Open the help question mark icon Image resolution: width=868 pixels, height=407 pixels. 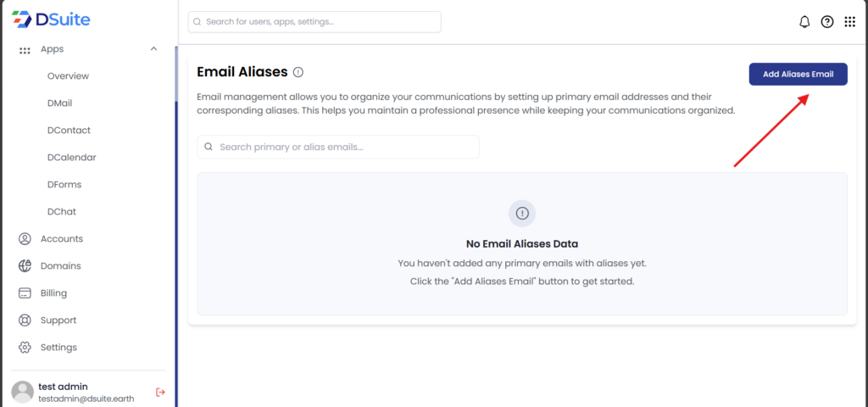[827, 22]
